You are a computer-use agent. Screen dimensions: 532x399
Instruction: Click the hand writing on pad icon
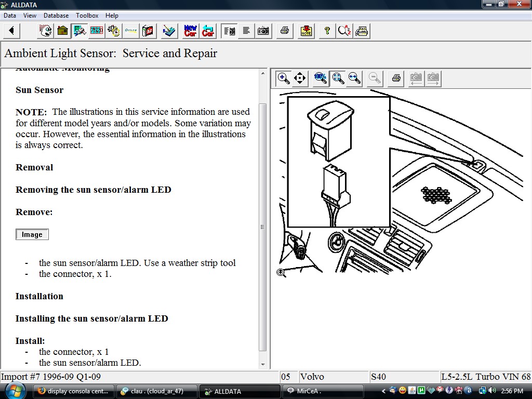tap(169, 31)
